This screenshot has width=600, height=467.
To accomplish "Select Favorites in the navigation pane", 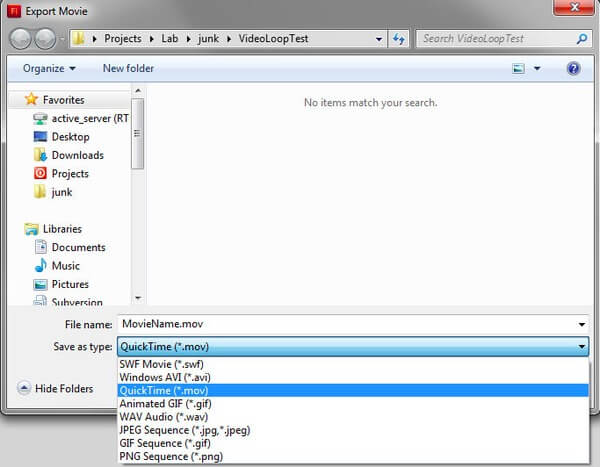I will [64, 100].
